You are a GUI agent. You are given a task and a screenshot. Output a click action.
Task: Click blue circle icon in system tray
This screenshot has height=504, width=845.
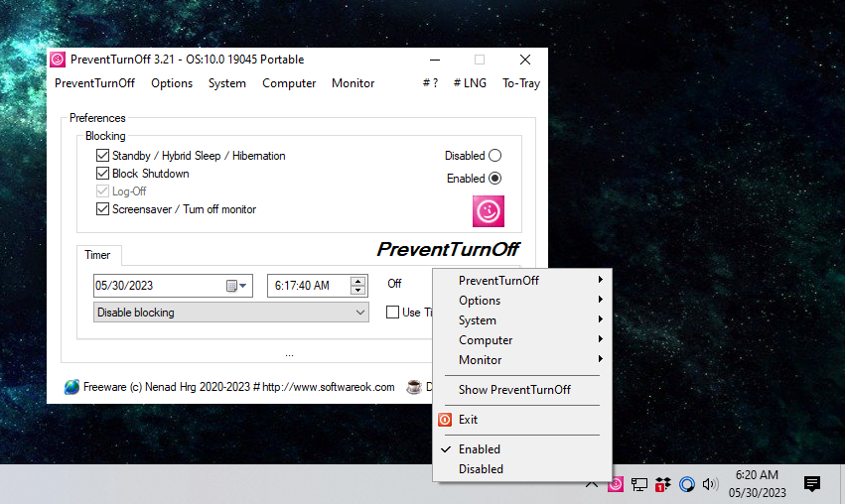point(686,484)
